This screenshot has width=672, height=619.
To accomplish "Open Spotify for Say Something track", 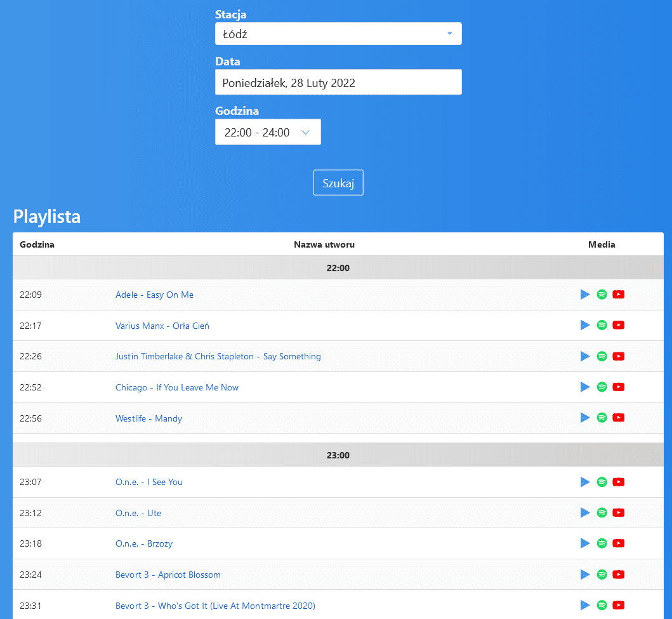I will (602, 356).
